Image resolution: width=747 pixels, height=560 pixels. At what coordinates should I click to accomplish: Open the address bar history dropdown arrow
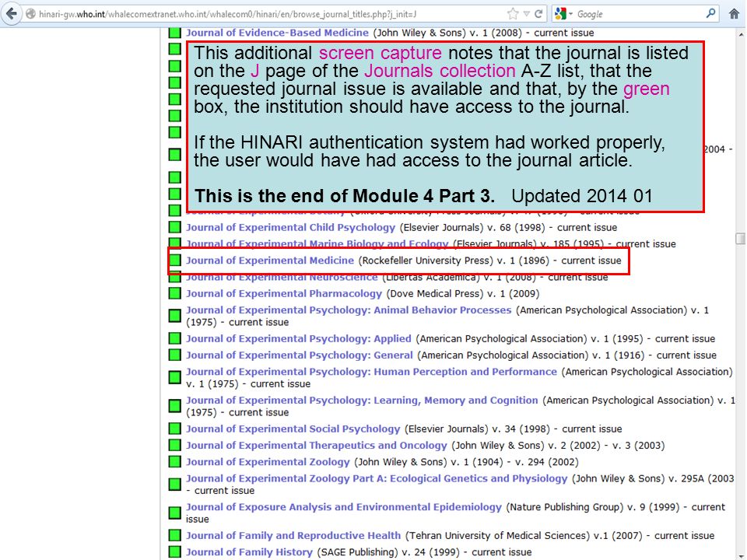tap(527, 14)
